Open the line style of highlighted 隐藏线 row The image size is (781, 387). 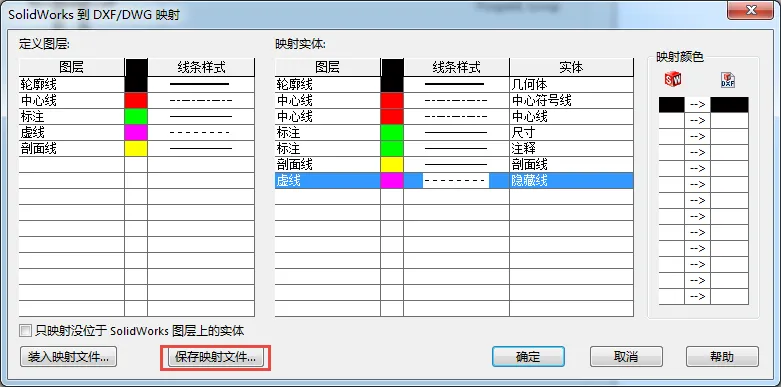[456, 180]
